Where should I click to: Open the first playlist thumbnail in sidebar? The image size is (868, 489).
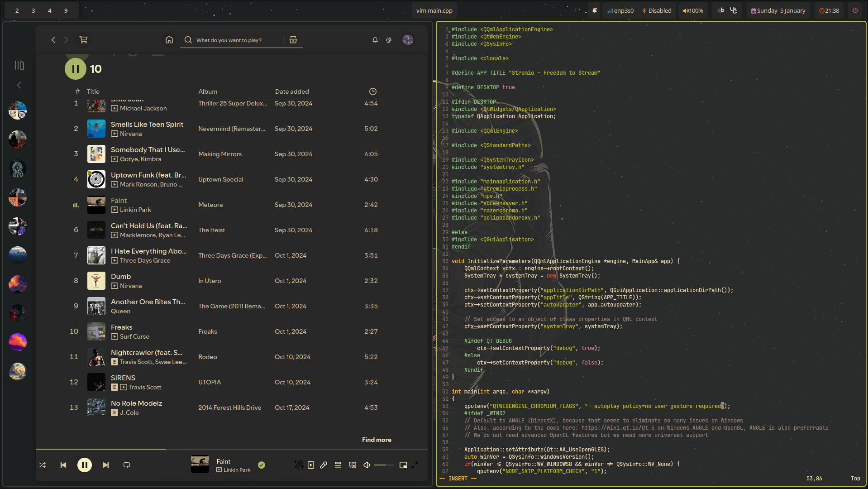(x=18, y=110)
